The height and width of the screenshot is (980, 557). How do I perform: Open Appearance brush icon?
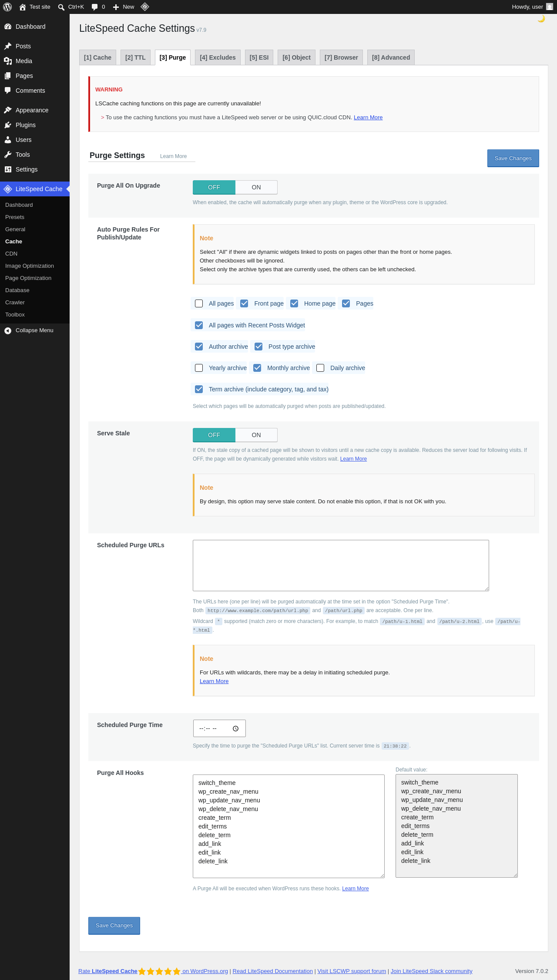(x=8, y=110)
